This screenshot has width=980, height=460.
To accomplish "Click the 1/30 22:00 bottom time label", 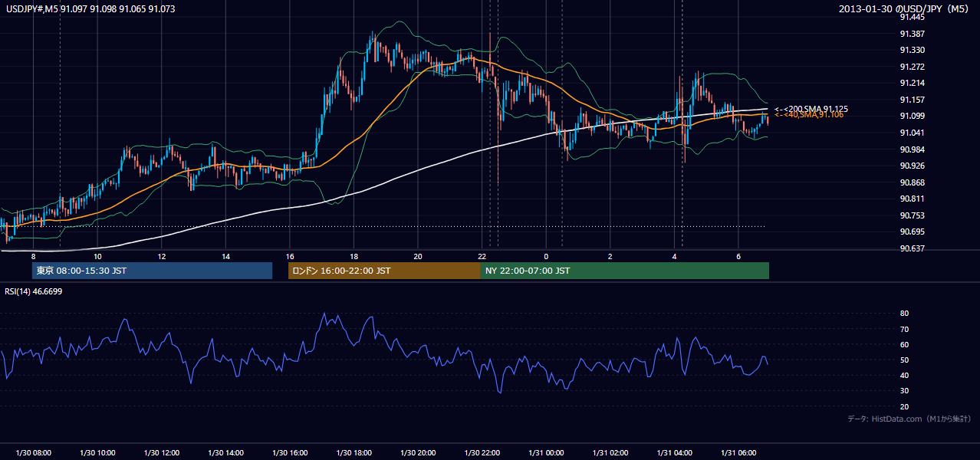I will point(482,453).
